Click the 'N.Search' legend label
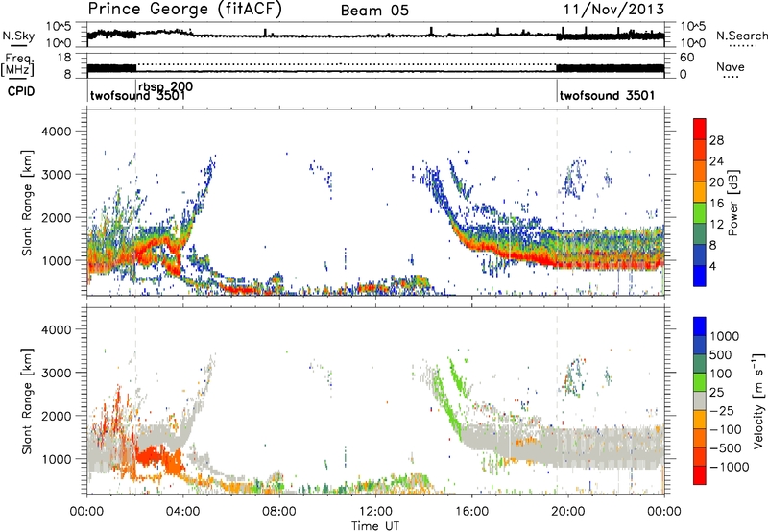The width and height of the screenshot is (768, 532). coord(742,36)
